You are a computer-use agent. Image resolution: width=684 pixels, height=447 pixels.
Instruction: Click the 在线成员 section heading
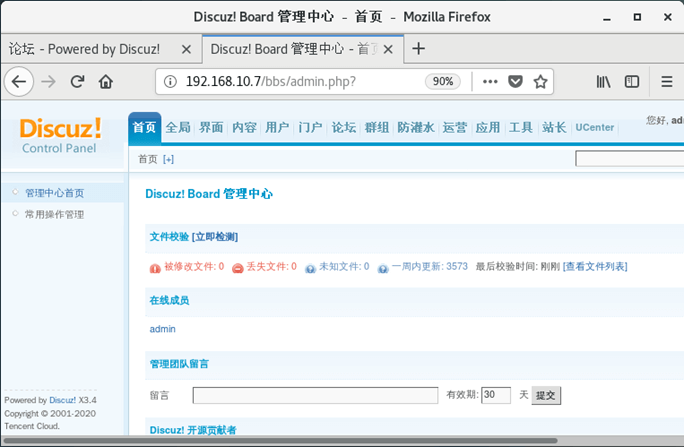tap(169, 300)
